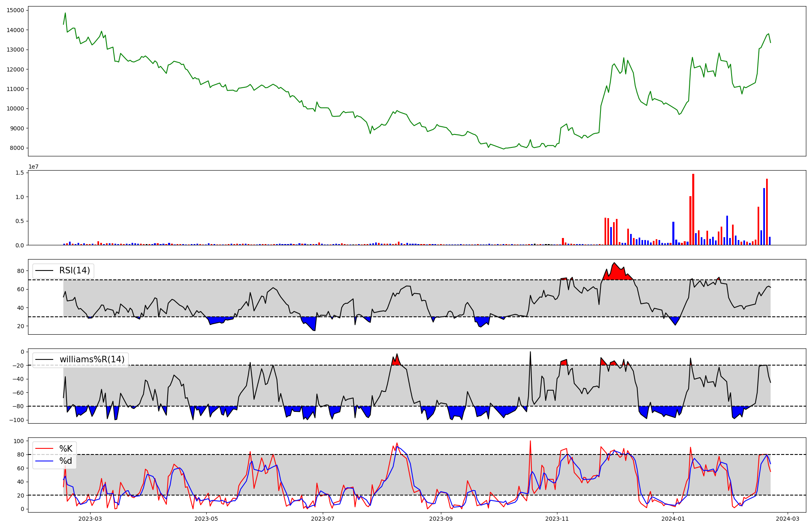The width and height of the screenshot is (812, 528).
Task: Click the 2023-05 x-axis date label
Action: [206, 519]
